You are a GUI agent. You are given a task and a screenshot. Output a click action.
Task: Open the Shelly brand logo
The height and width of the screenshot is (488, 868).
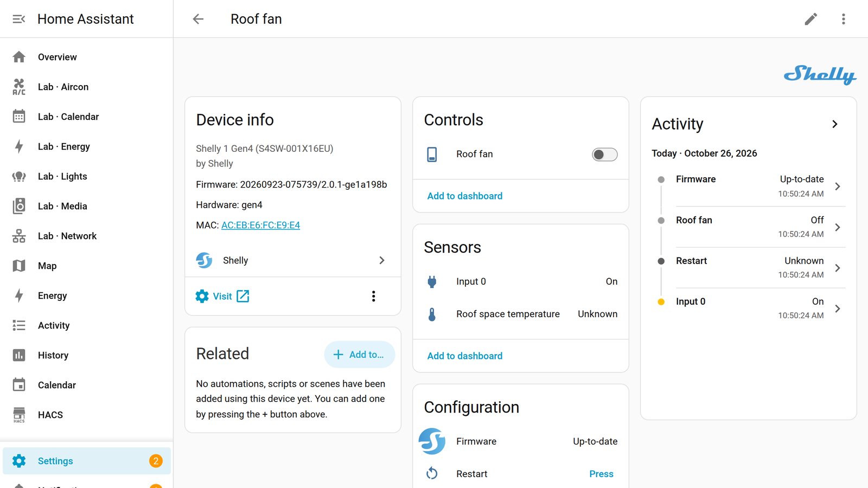coord(820,74)
